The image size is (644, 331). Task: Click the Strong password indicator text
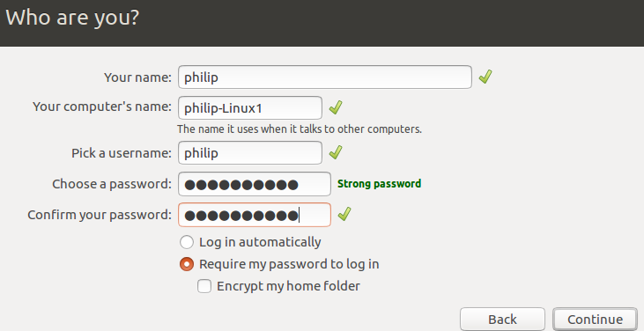[379, 183]
